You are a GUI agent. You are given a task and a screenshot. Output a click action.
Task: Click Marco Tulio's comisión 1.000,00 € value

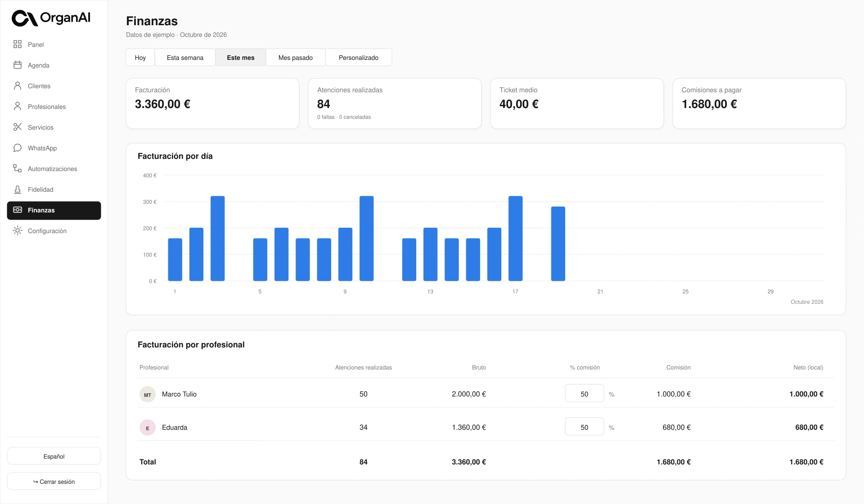(674, 394)
